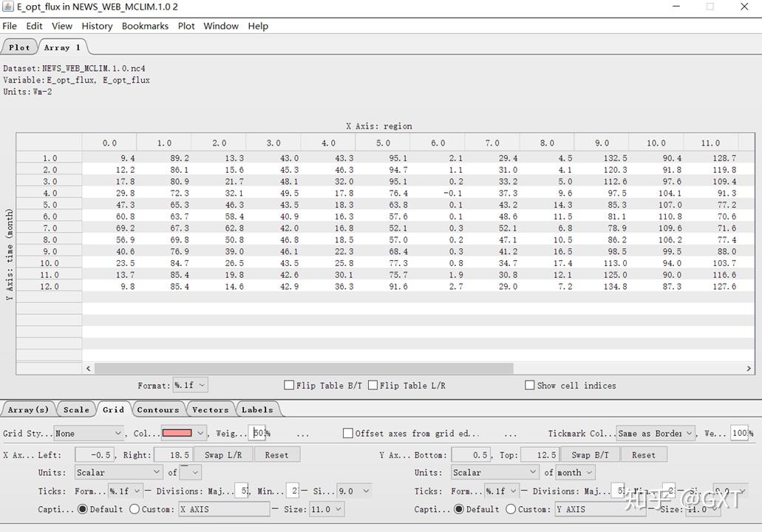Enable the Flip Table B/T checkbox

click(290, 385)
